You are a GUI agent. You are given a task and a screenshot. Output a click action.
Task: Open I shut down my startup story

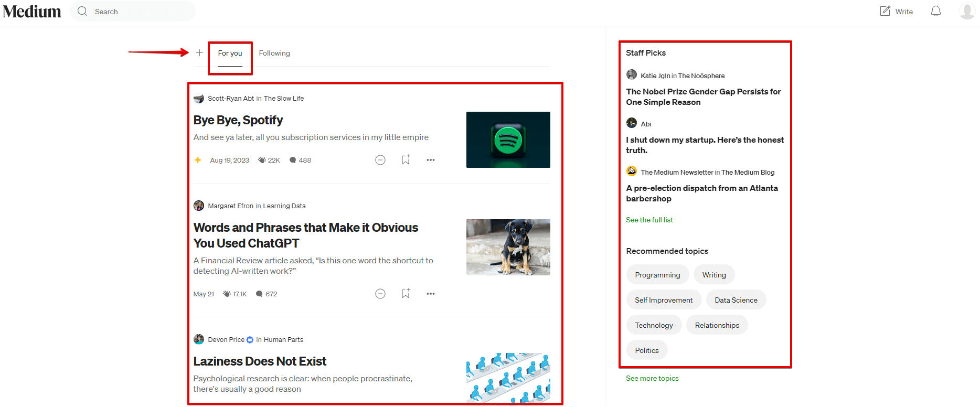click(x=705, y=145)
